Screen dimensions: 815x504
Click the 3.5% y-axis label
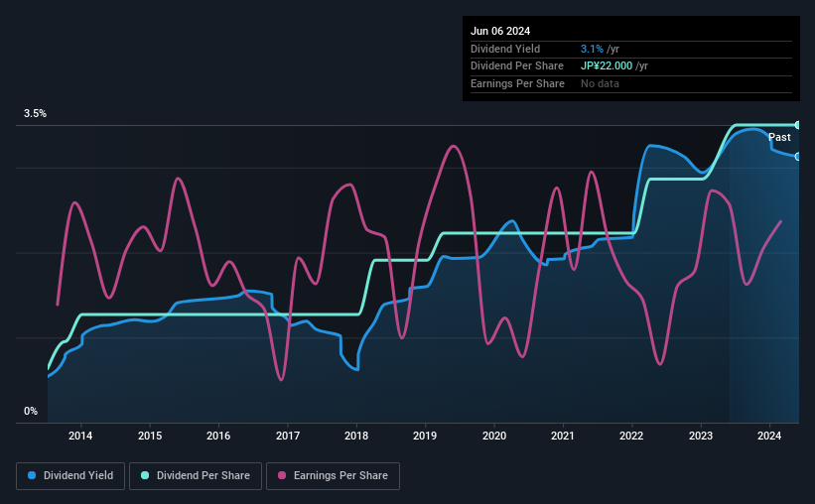35,113
